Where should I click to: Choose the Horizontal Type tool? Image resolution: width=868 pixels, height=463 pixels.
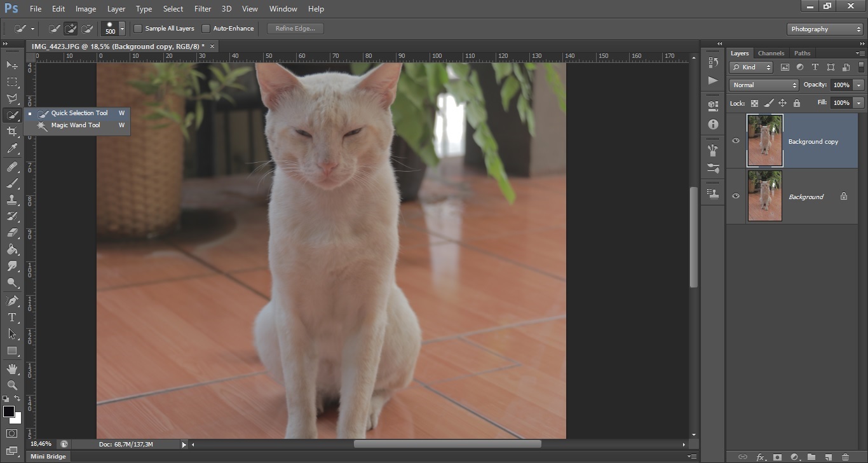tap(12, 317)
